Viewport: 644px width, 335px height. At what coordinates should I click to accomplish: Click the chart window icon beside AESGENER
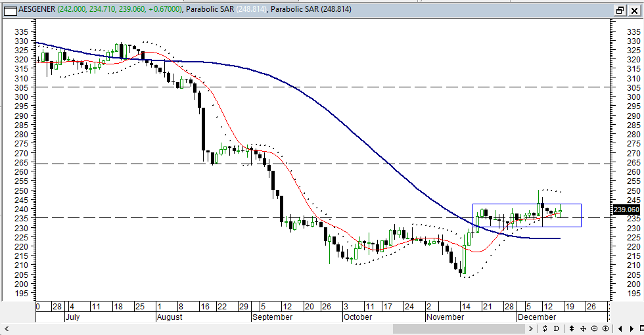click(11, 11)
